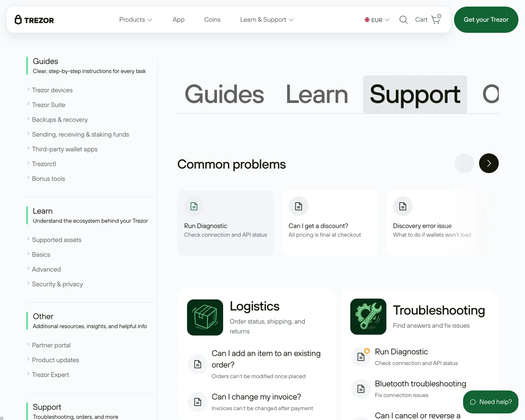
Task: Switch to the Learn tab
Action: (317, 94)
